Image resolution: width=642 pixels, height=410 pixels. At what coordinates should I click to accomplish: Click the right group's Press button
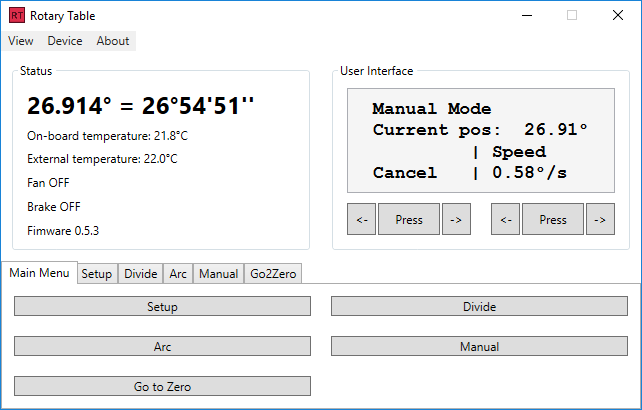coord(552,220)
